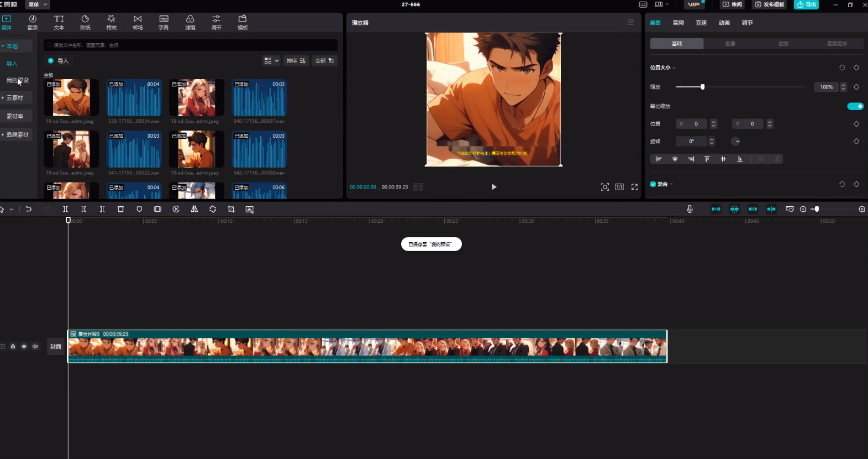Open the 贴纸 stickers panel
The width and height of the screenshot is (868, 459).
(x=85, y=23)
